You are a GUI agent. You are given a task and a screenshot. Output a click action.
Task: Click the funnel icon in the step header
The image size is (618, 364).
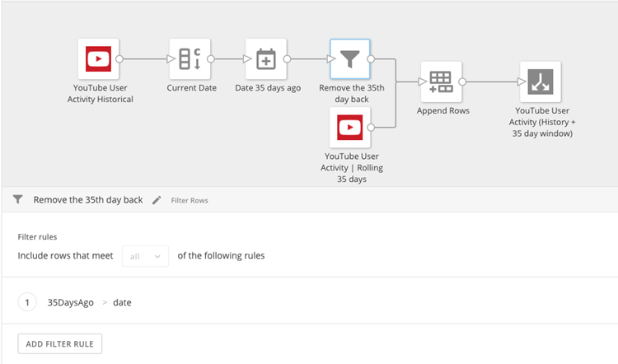coord(18,199)
